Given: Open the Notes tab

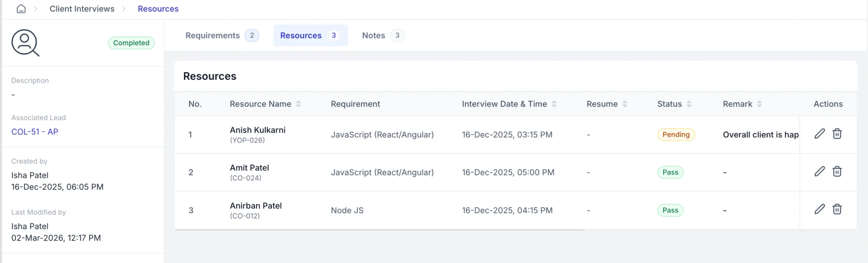Looking at the screenshot, I should [x=383, y=36].
